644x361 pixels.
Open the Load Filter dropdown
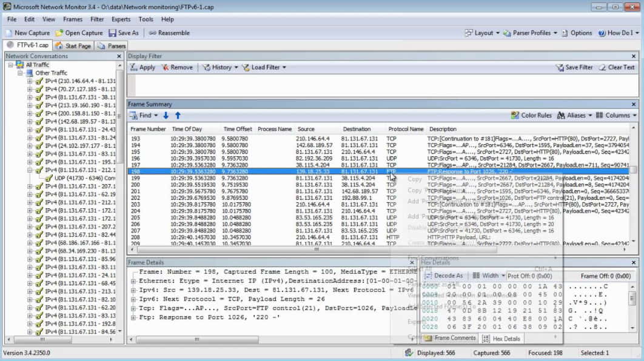tap(264, 67)
